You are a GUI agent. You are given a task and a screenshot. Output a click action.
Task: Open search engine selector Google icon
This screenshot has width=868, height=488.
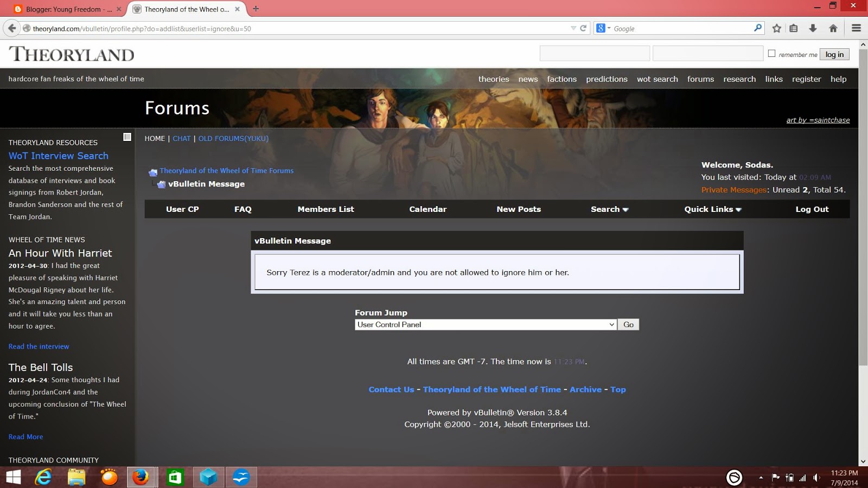coord(603,28)
